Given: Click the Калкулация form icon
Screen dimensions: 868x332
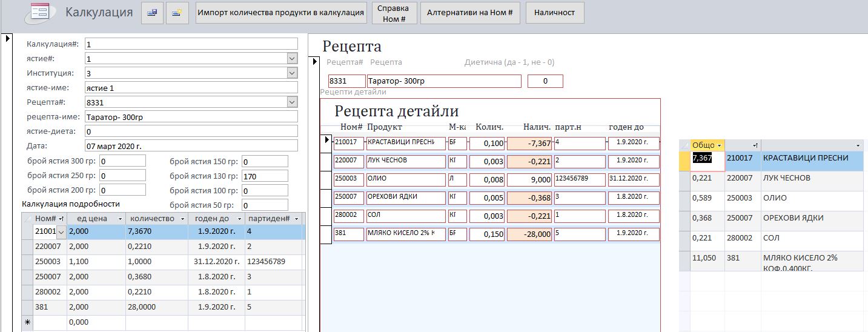Looking at the screenshot, I should [39, 12].
